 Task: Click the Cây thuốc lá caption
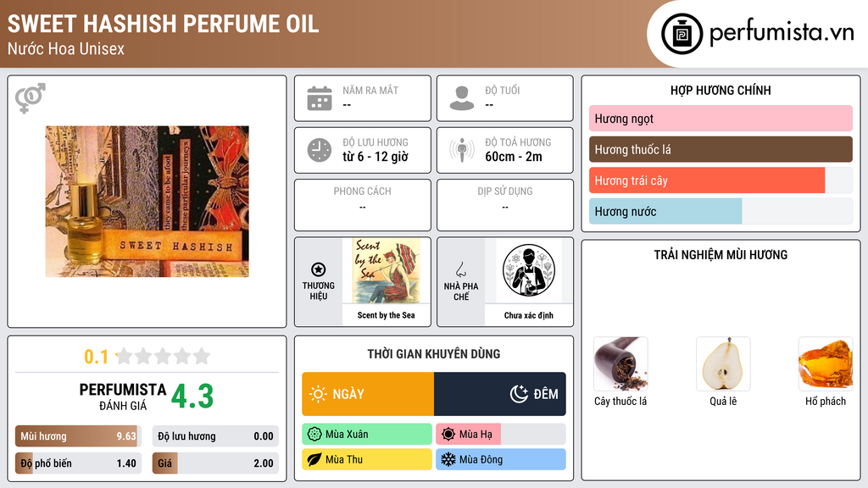point(620,401)
